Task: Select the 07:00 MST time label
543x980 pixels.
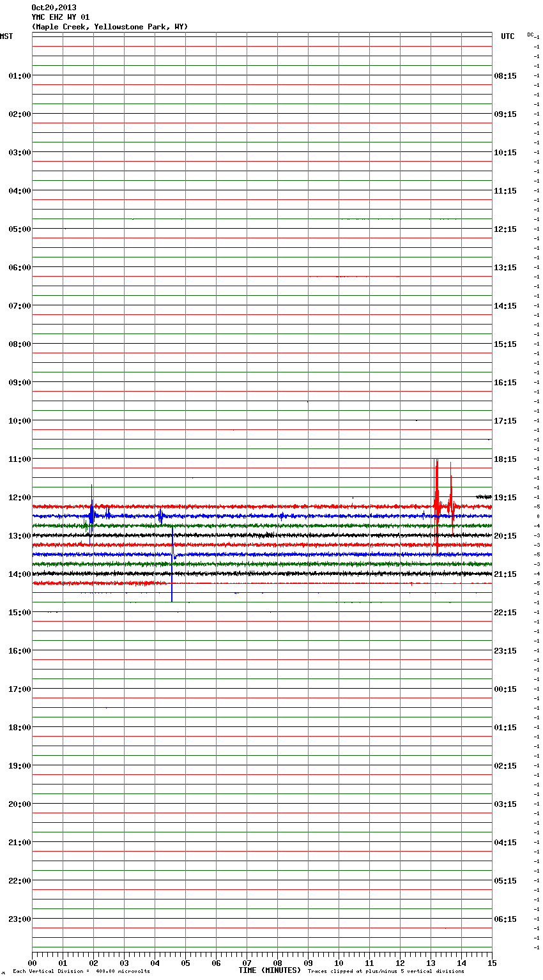Action: point(20,306)
